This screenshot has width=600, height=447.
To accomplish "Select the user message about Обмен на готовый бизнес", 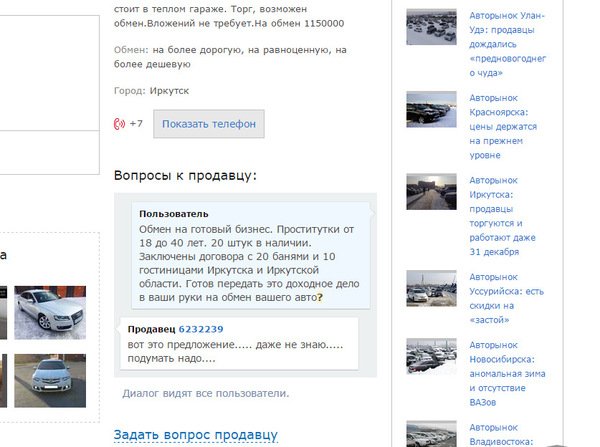I will 249,263.
